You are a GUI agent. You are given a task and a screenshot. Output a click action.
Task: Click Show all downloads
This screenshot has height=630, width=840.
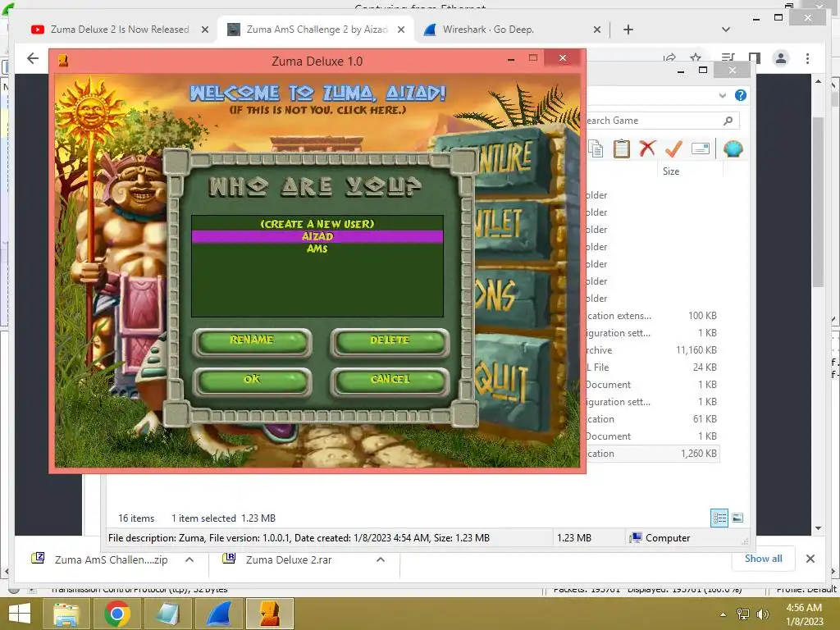point(764,559)
